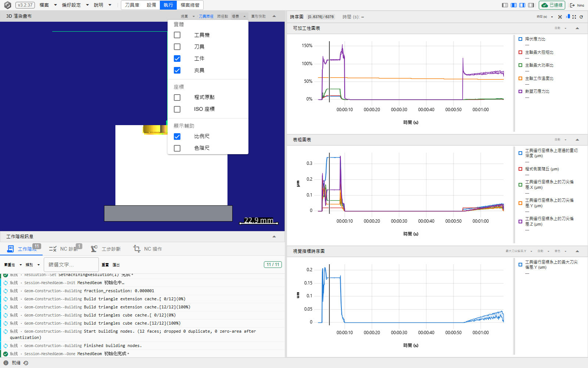Open the 檔案 menu dropdown

[x=48, y=5]
